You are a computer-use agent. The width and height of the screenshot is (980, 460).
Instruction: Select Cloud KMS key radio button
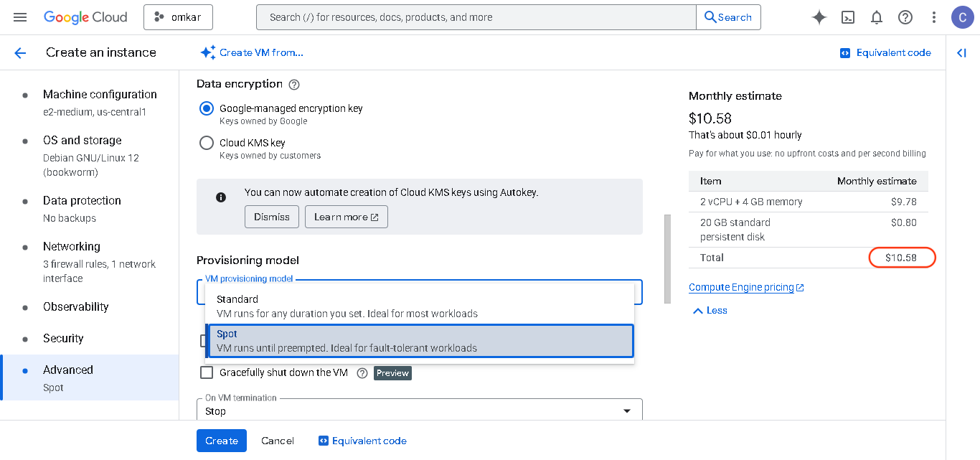tap(207, 143)
